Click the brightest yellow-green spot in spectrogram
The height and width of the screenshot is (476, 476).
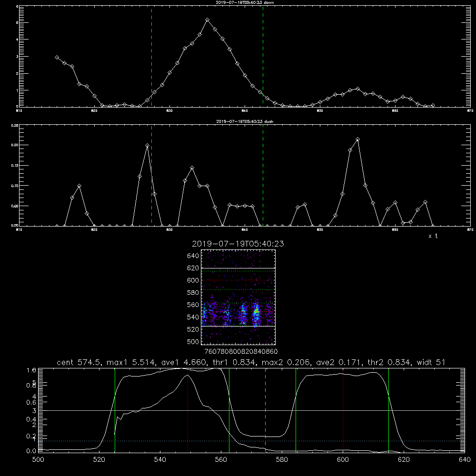[x=257, y=311]
